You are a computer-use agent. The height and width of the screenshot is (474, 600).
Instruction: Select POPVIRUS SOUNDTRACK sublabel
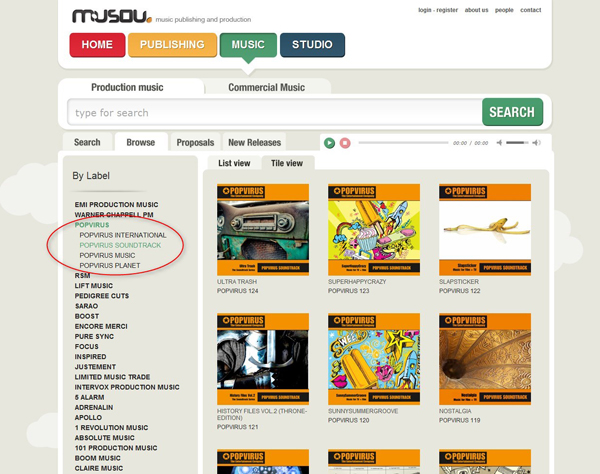pos(120,245)
